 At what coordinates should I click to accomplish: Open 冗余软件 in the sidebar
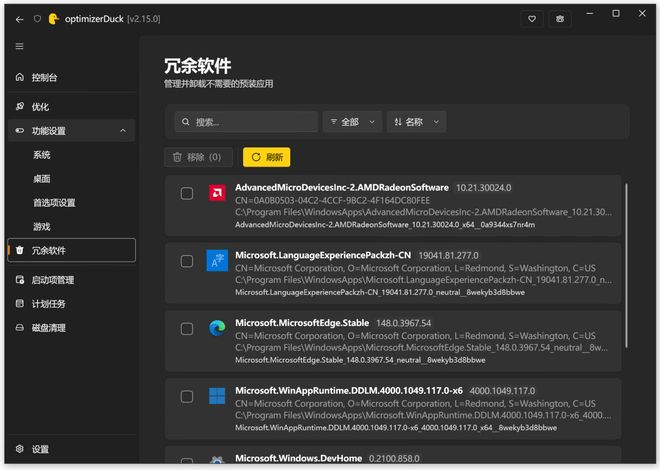click(72, 250)
